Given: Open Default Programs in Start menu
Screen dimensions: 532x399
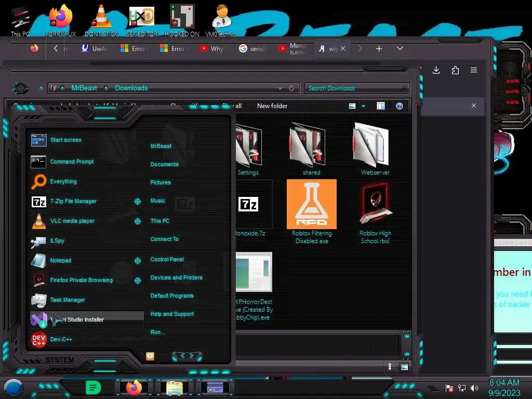Looking at the screenshot, I should click(171, 296).
